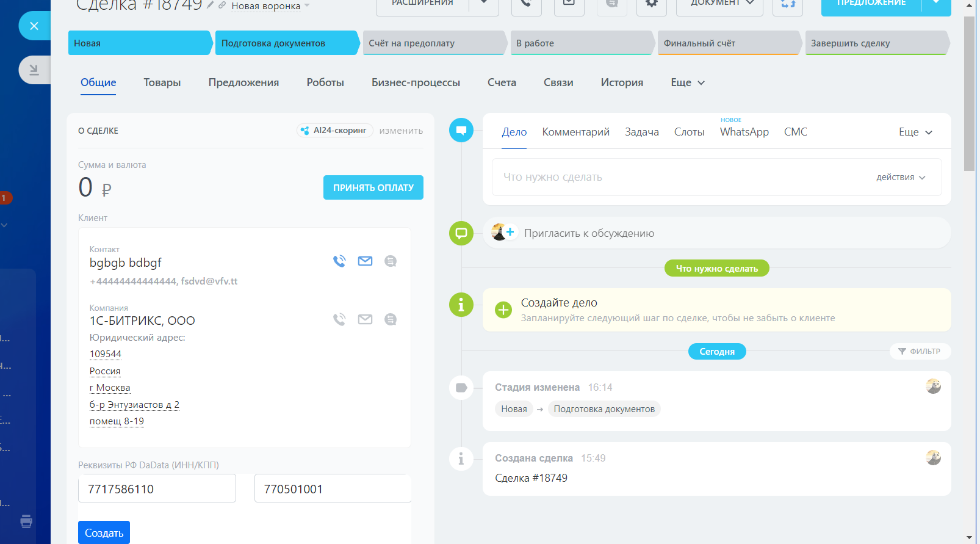Copy the deal link with the chain icon
This screenshot has width=980, height=544.
pos(222,5)
